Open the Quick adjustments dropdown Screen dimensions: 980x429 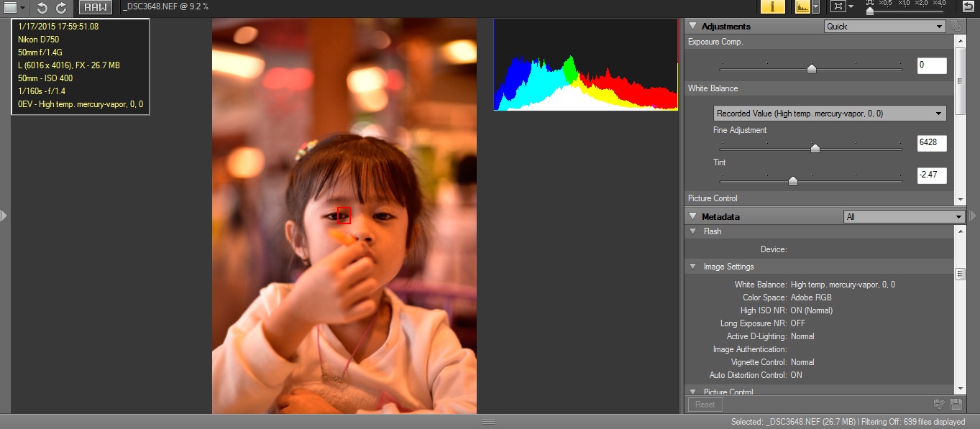pos(884,27)
